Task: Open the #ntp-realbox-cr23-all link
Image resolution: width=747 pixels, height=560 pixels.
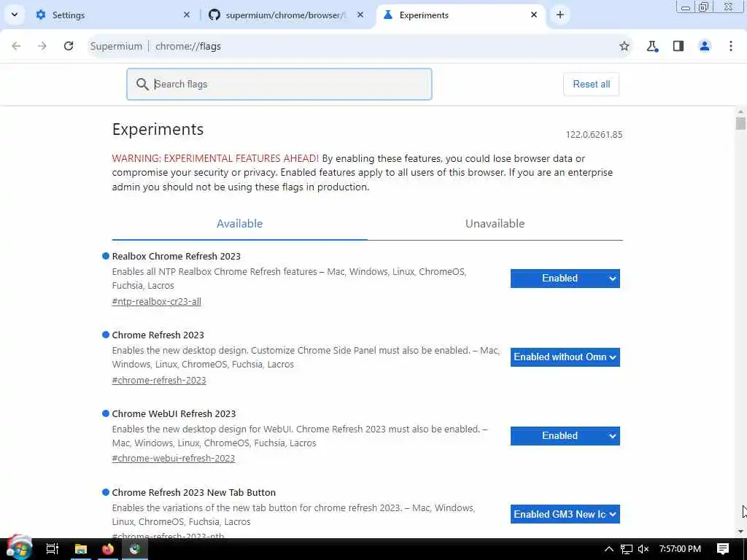Action: tap(156, 301)
